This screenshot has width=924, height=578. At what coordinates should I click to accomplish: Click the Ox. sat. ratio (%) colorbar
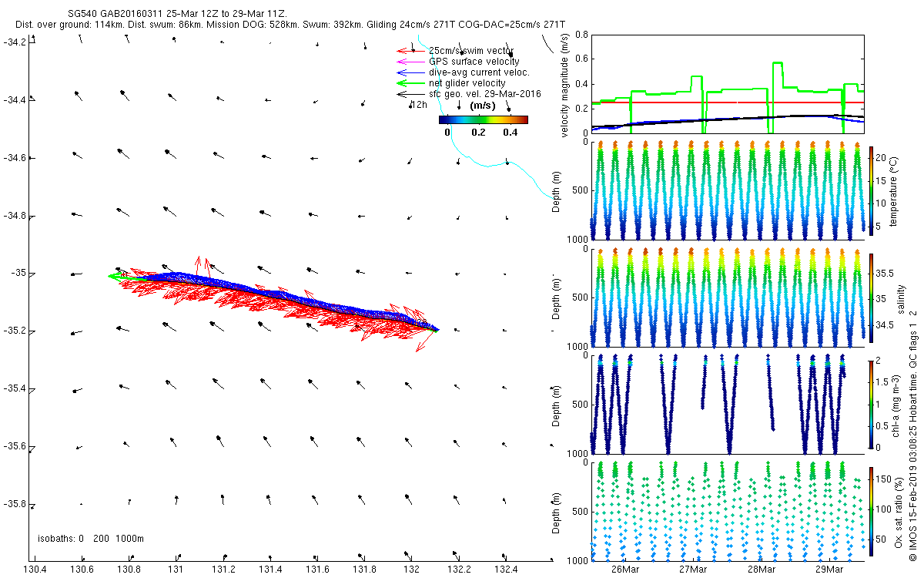(871, 512)
